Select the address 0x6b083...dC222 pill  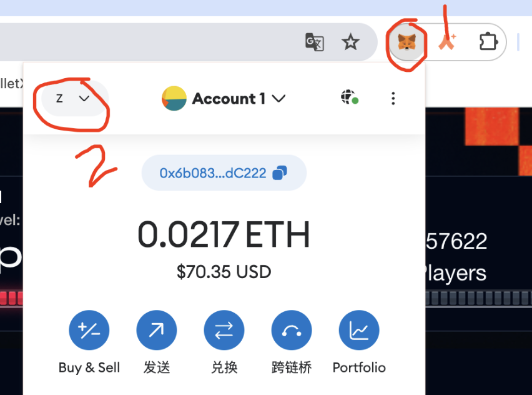point(224,173)
